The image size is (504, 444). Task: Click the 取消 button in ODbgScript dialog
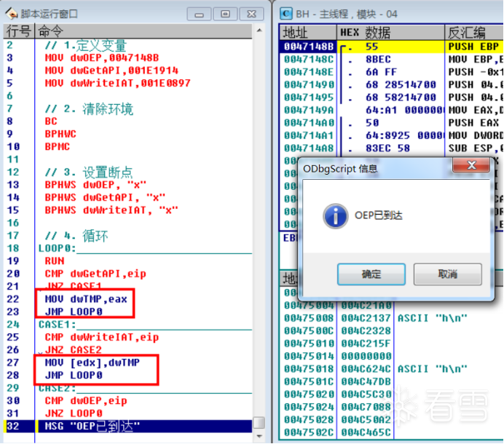447,274
